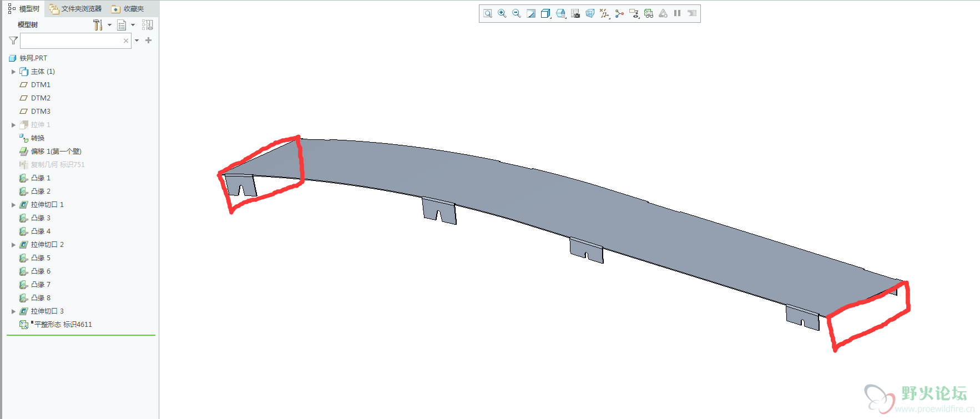Click the funnel filter icon
The image size is (980, 419).
(13, 41)
